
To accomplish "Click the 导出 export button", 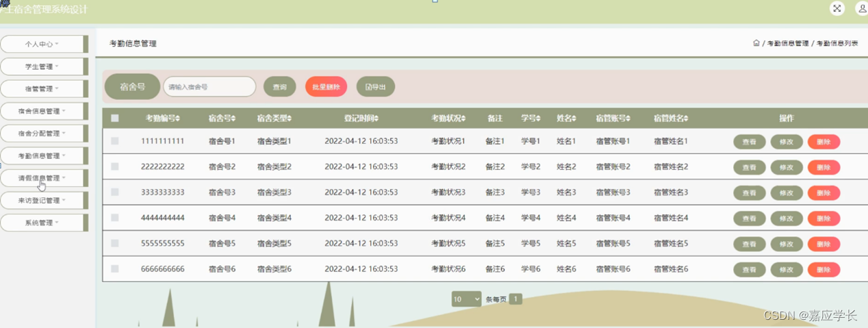I will [x=376, y=87].
